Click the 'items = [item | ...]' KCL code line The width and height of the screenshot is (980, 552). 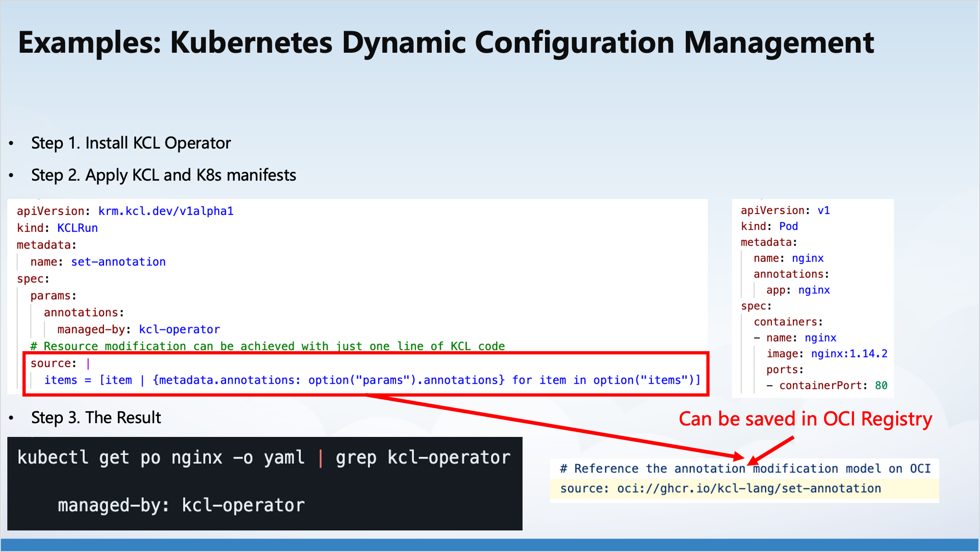pos(372,380)
